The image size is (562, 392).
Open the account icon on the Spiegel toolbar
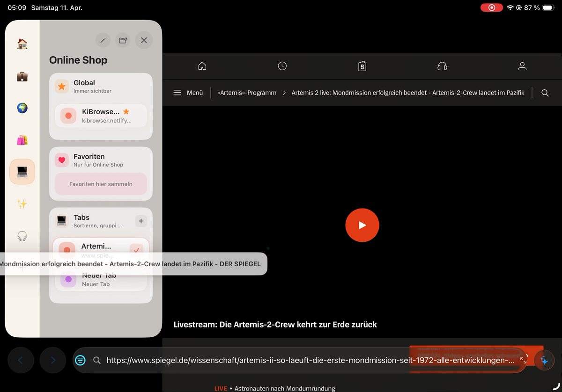[x=522, y=66]
